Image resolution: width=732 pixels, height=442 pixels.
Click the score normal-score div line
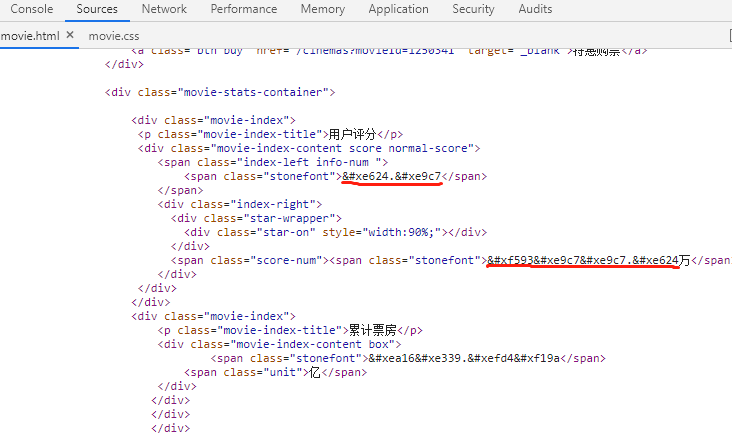click(x=309, y=148)
